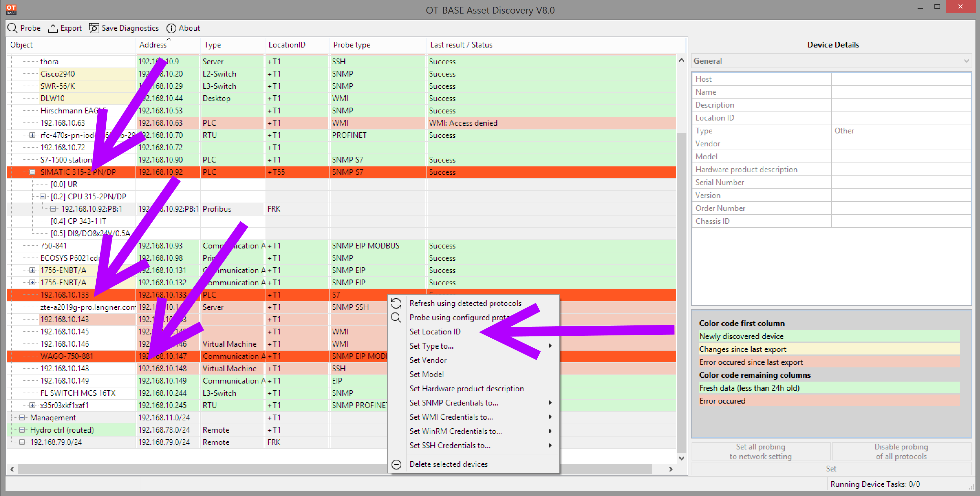Expand the Hydro ctrl (routed) node
980x496 pixels.
pyautogui.click(x=22, y=430)
